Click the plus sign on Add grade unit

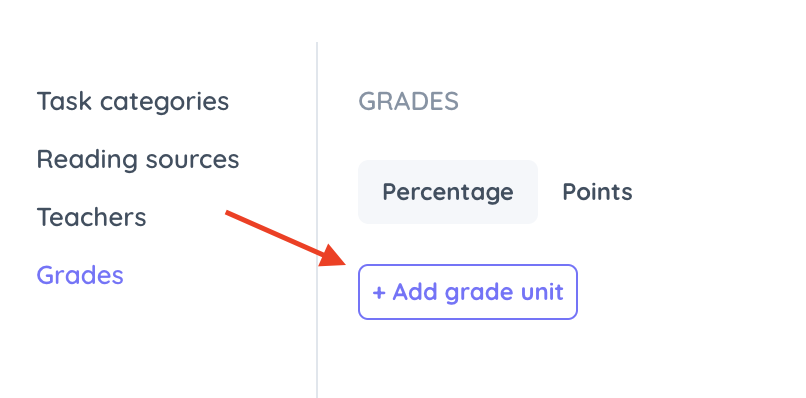coord(379,293)
